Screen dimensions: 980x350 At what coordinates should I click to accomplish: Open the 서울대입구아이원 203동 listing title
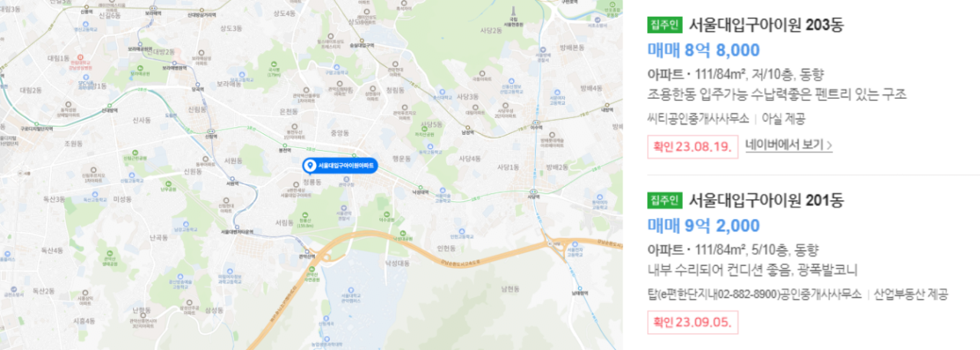(766, 25)
